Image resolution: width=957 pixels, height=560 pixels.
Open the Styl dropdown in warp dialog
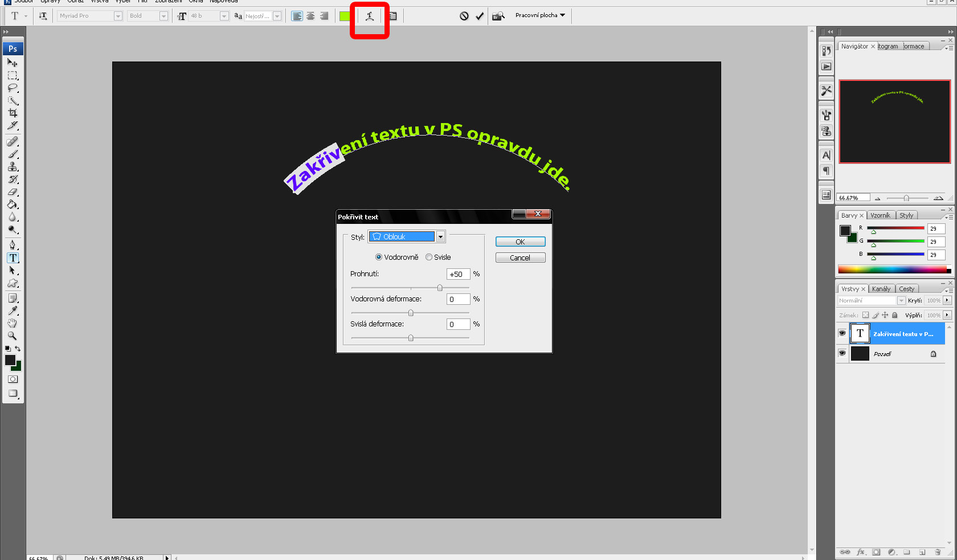pyautogui.click(x=440, y=237)
